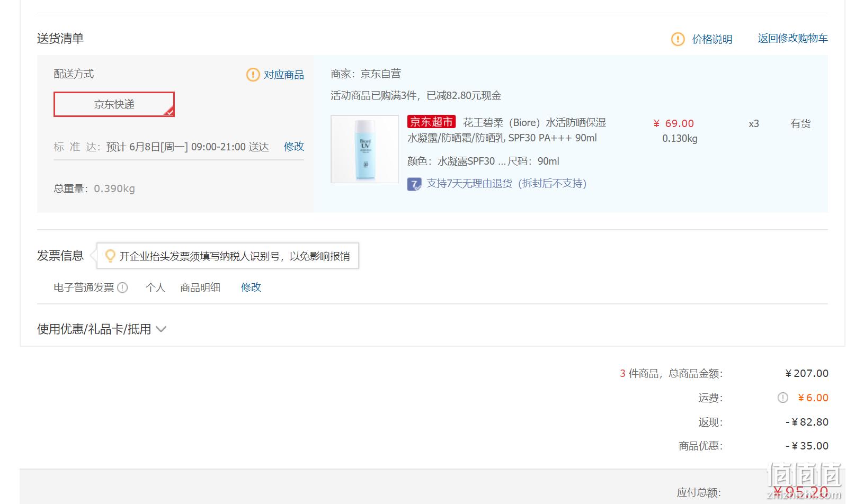The width and height of the screenshot is (846, 504).
Task: Click the 商品明细 invoice content text
Action: (x=200, y=287)
